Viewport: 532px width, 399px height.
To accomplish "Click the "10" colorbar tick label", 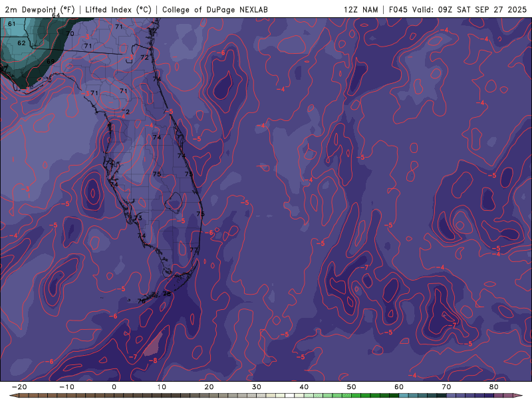I will (x=162, y=387).
